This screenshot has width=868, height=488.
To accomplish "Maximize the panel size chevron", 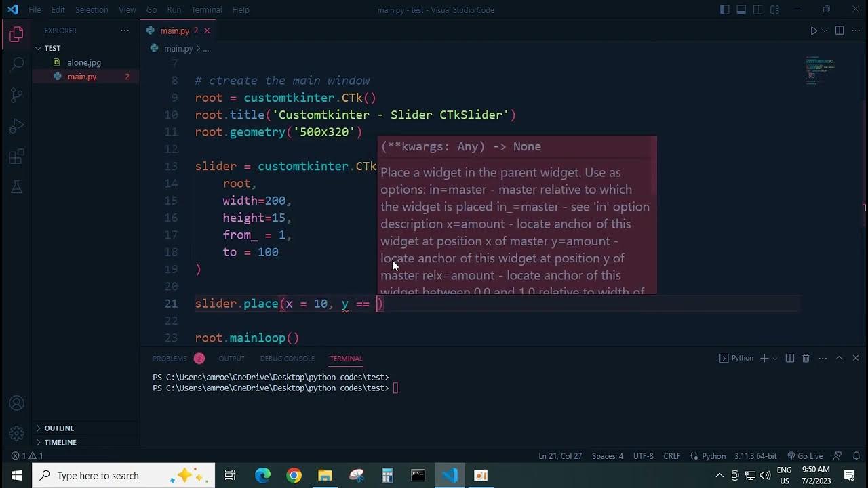I will tap(839, 358).
